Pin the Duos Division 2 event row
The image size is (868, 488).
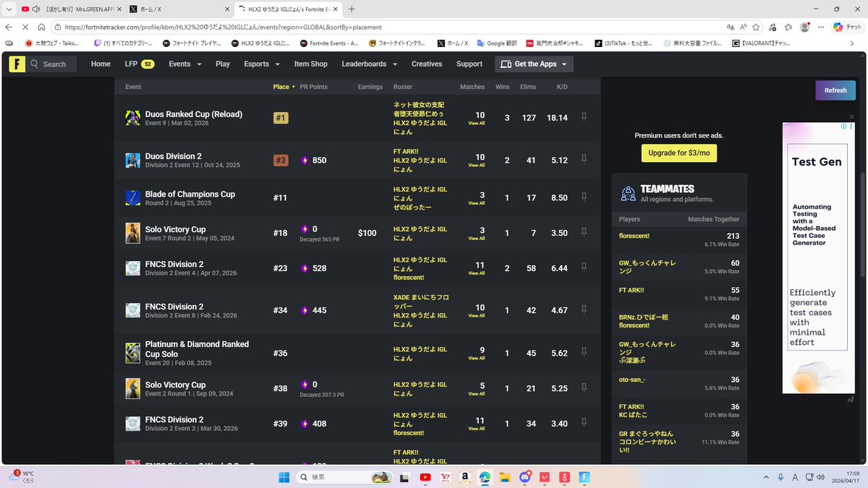pyautogui.click(x=584, y=160)
